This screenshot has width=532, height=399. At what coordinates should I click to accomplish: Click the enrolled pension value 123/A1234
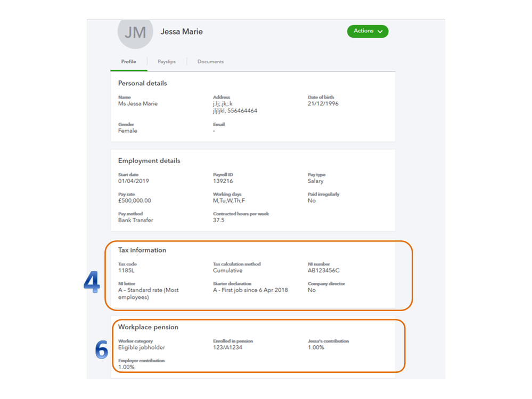[228, 347]
